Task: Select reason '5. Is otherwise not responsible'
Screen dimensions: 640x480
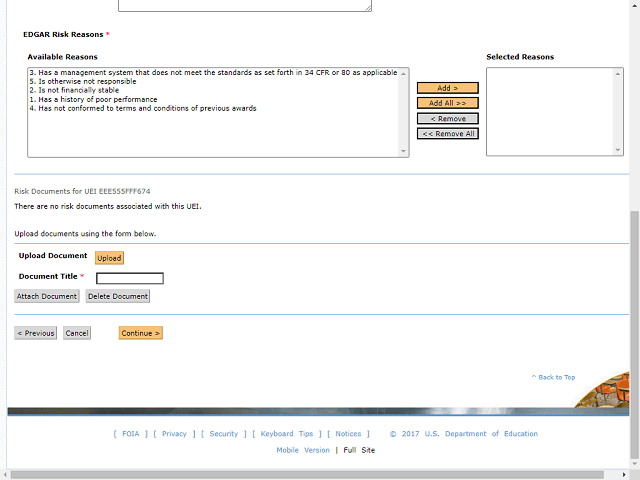Action: click(83, 81)
